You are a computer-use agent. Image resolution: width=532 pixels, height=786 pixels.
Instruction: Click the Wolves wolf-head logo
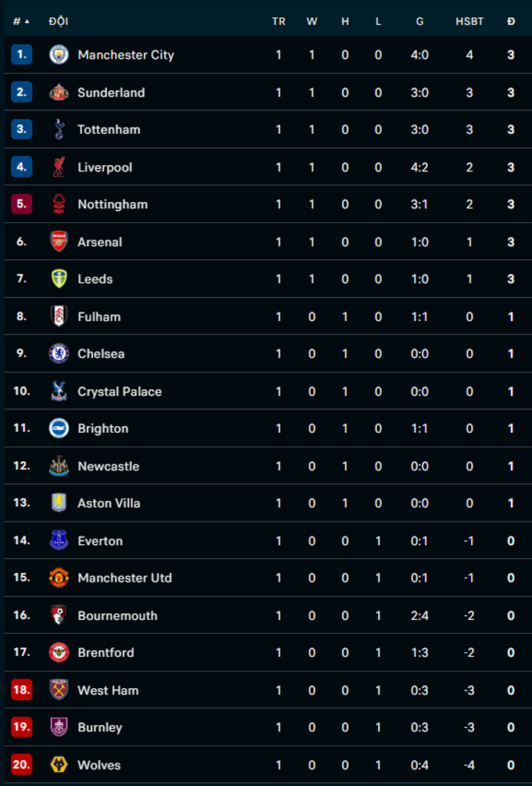[59, 765]
